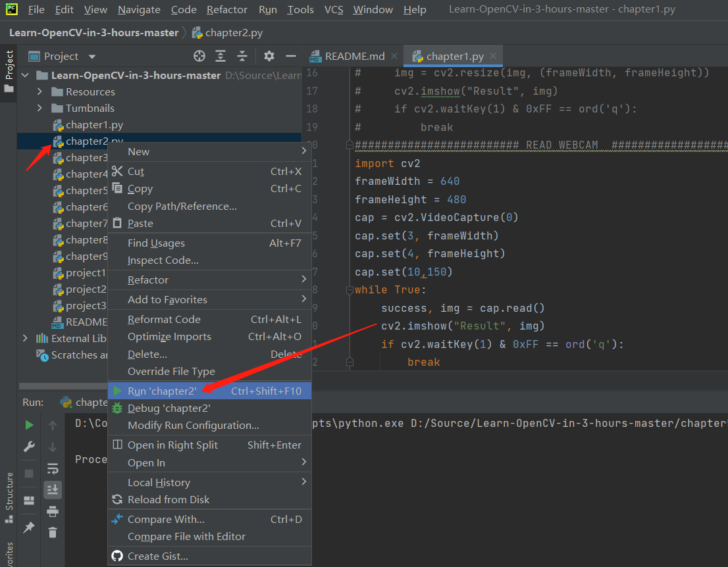
Task: Click chapter2.py breadcrumb in navigation bar
Action: [x=228, y=32]
